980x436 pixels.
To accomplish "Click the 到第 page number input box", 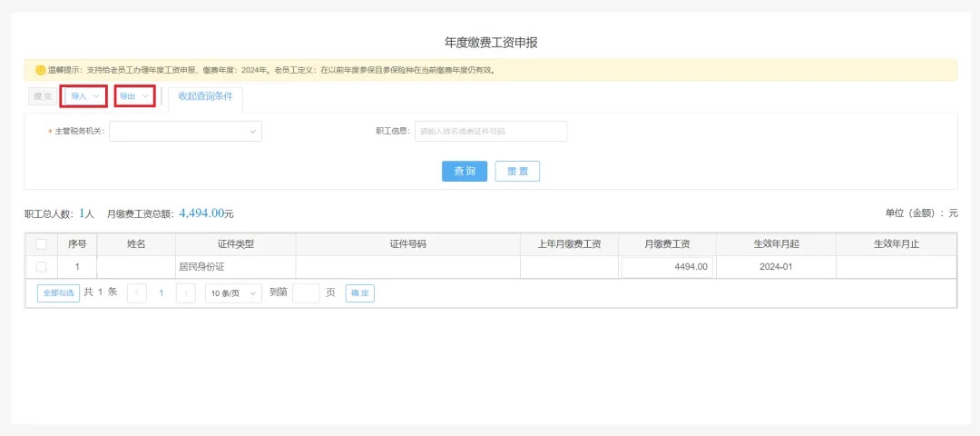I will tap(306, 293).
